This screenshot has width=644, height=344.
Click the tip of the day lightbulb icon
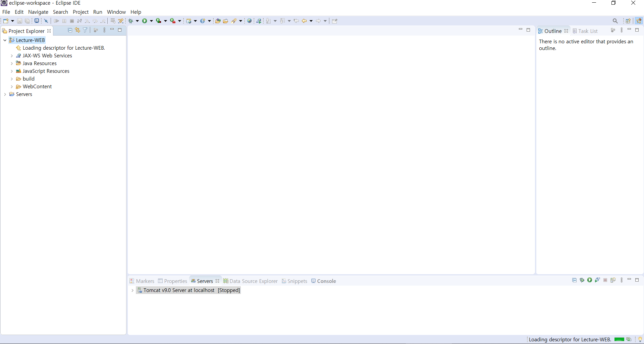point(640,340)
